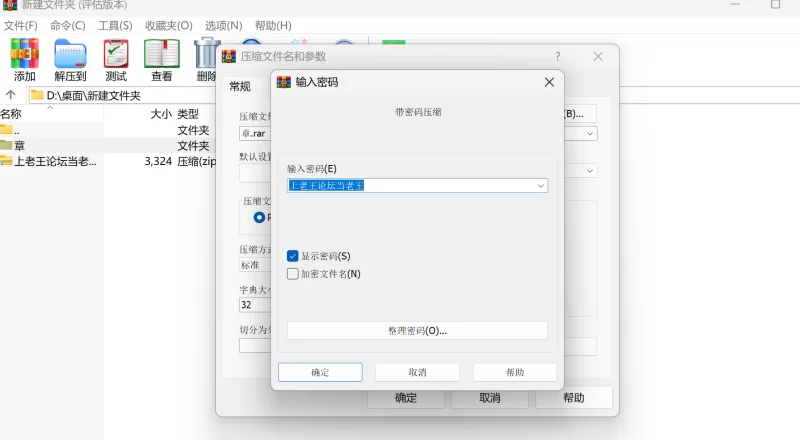Open the Commands (命令) menu
Screen dimensions: 800x440
pyautogui.click(x=67, y=26)
